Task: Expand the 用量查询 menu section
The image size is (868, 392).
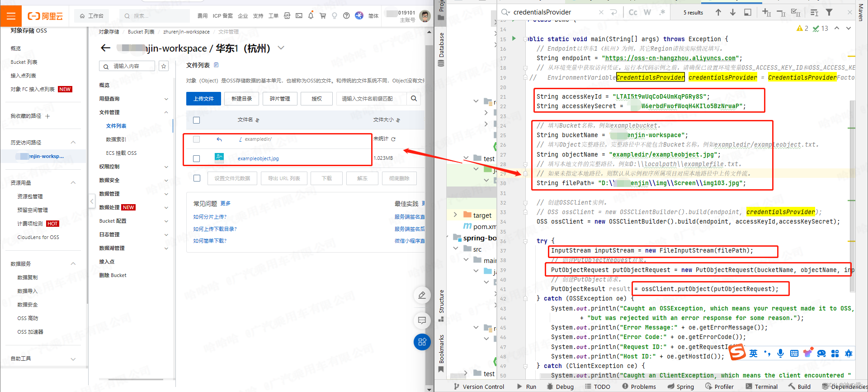Action: click(x=166, y=99)
